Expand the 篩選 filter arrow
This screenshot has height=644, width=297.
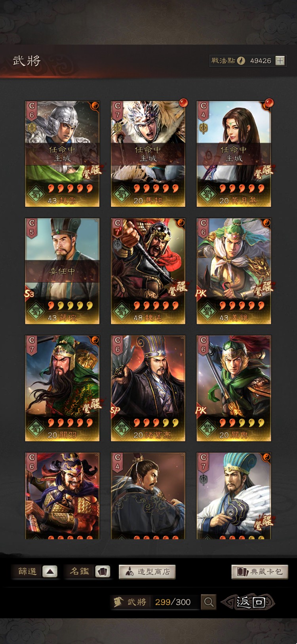(x=50, y=572)
